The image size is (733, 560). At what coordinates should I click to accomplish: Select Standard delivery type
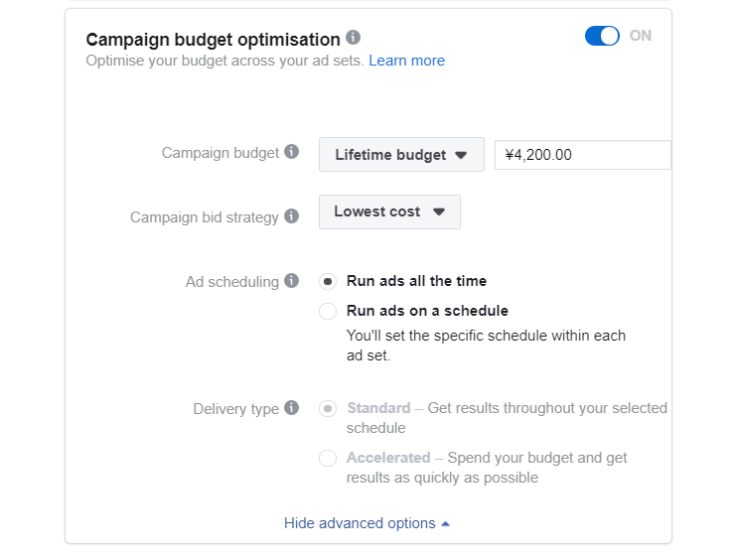(328, 408)
